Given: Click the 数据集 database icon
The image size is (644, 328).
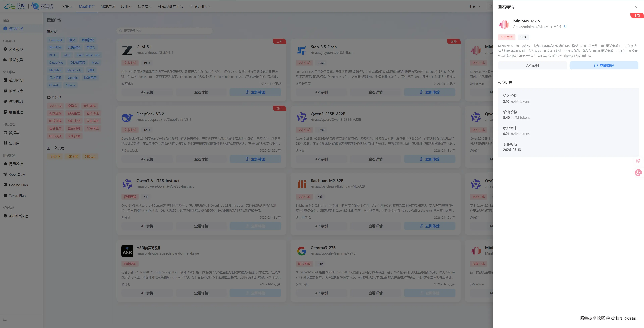Looking at the screenshot, I should click(x=5, y=133).
